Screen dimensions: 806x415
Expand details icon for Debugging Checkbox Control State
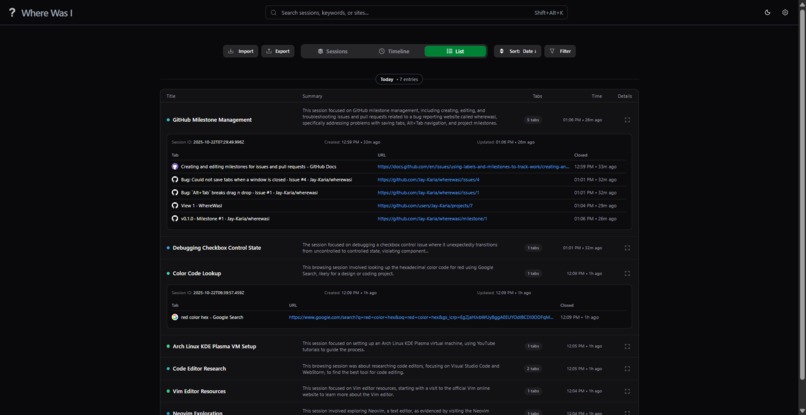click(627, 248)
